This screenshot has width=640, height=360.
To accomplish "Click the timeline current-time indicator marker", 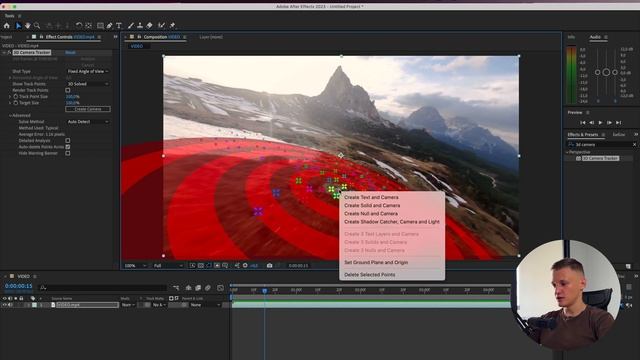I will [264, 291].
